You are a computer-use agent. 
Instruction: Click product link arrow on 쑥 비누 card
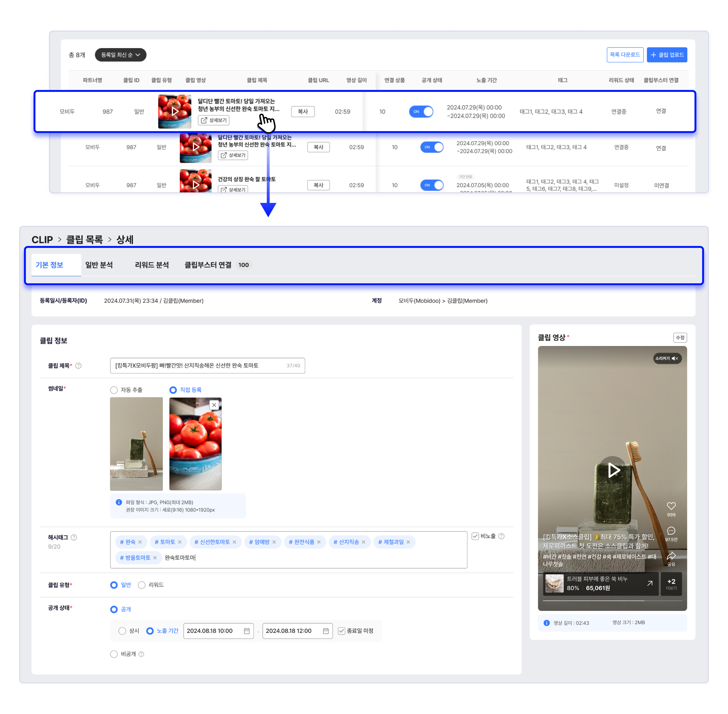pos(649,583)
